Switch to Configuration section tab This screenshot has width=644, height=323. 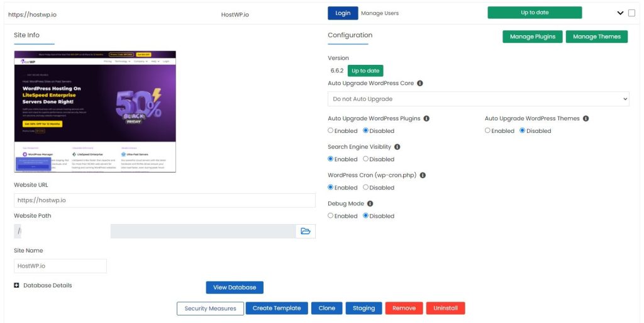(x=350, y=35)
